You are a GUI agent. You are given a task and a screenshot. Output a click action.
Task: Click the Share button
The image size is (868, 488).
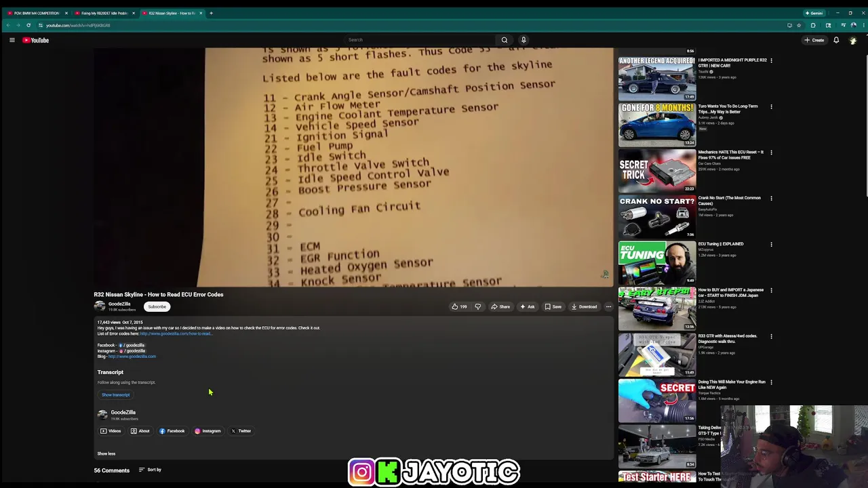500,306
